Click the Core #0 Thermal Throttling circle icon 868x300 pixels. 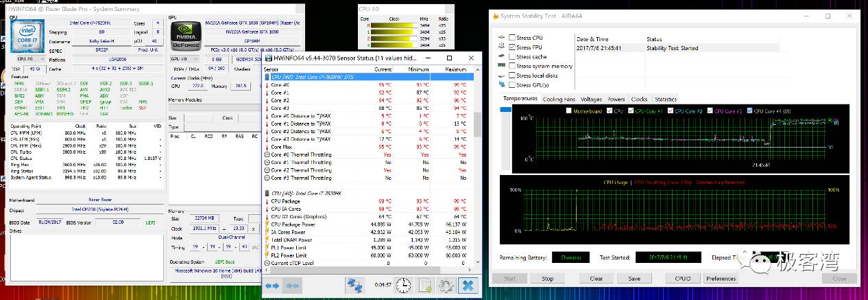coord(267,154)
